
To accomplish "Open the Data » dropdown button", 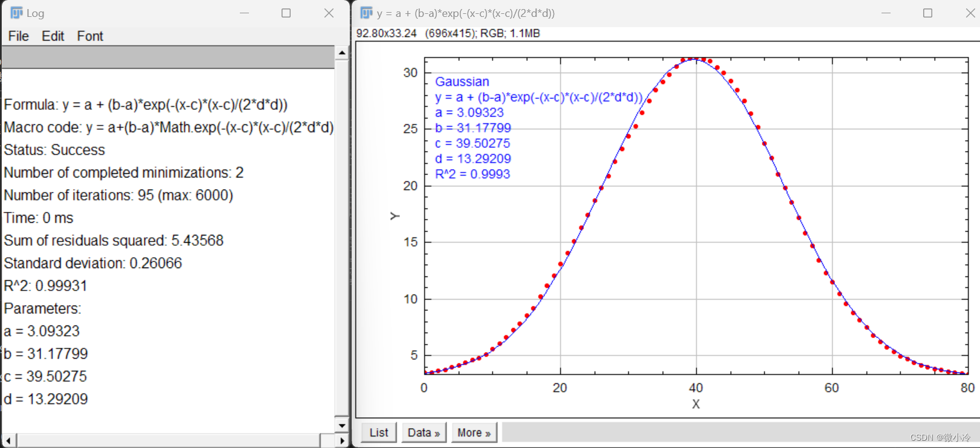I will [424, 432].
